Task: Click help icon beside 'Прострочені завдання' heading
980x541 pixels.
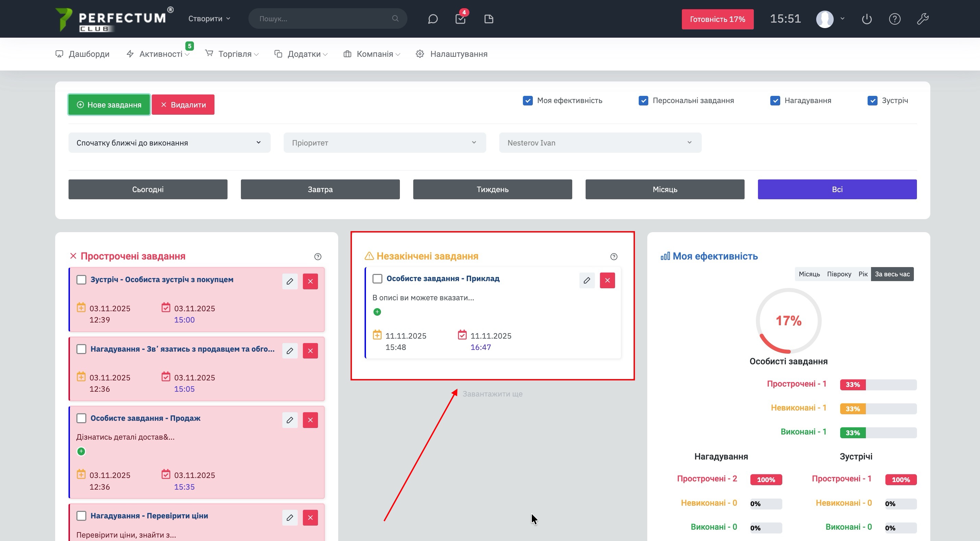Action: 318,256
